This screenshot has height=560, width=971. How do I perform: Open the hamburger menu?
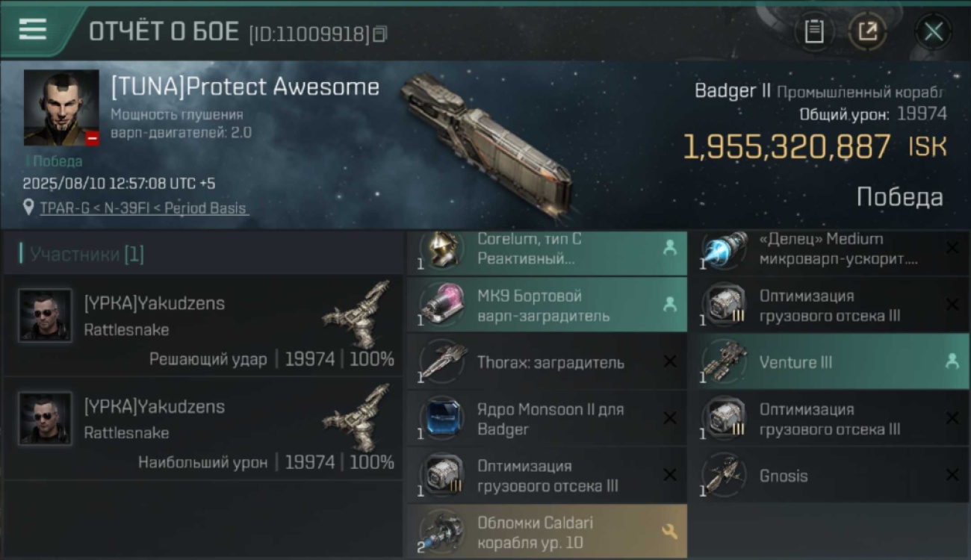(32, 29)
